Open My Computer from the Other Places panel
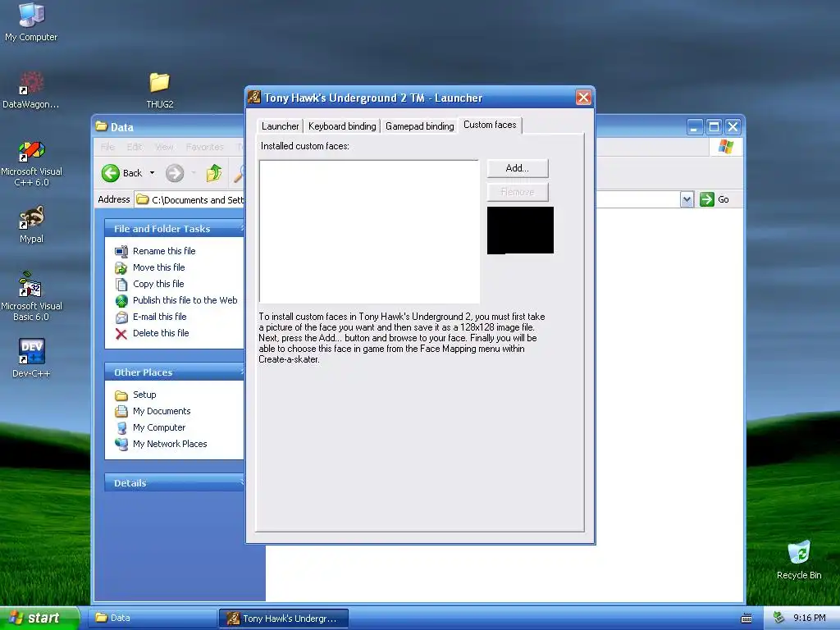Image resolution: width=840 pixels, height=630 pixels. (159, 427)
